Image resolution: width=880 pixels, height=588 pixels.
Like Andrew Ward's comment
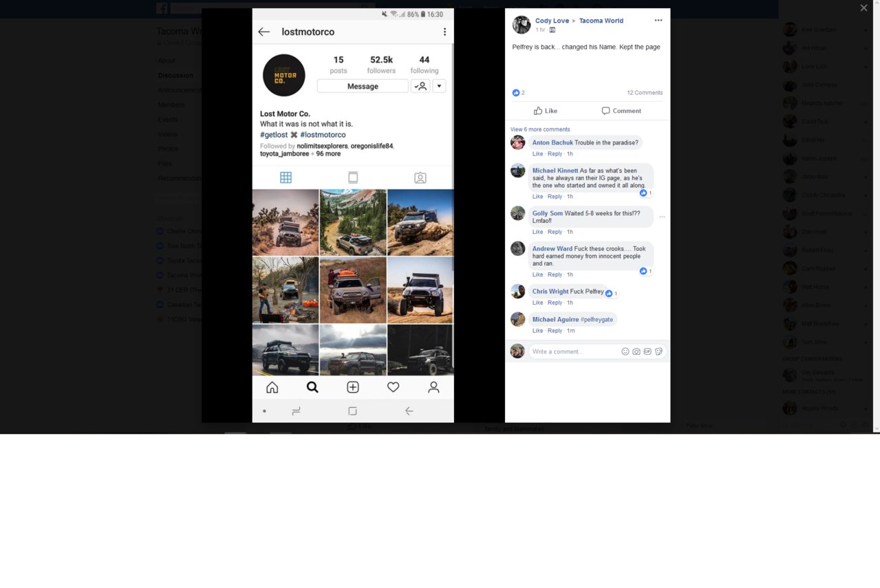pyautogui.click(x=537, y=274)
